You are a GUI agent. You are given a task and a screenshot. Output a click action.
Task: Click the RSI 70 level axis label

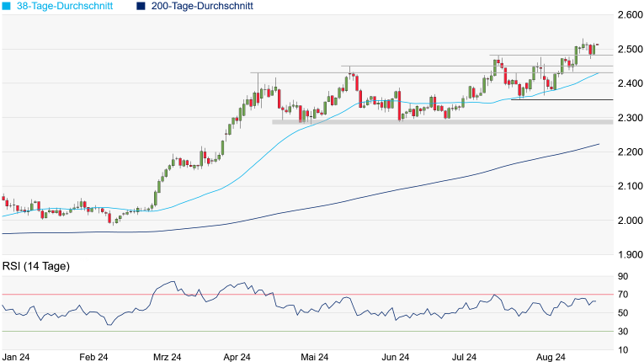click(x=624, y=295)
